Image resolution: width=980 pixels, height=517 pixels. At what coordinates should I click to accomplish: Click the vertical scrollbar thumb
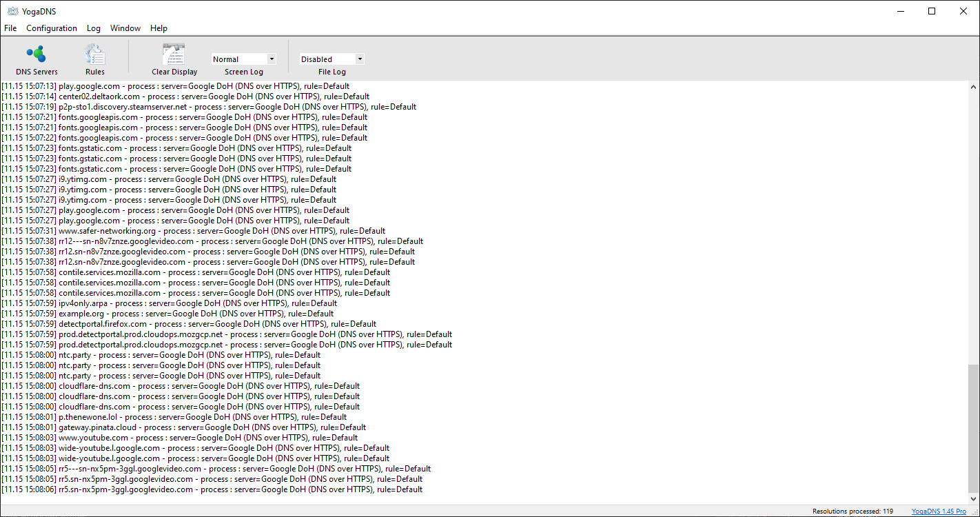click(973, 428)
